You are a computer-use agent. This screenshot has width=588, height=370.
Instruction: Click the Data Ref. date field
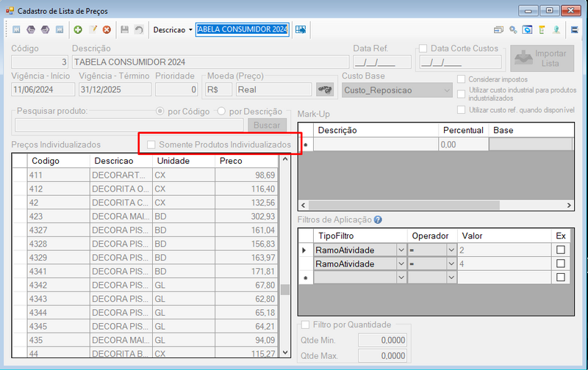pos(382,62)
